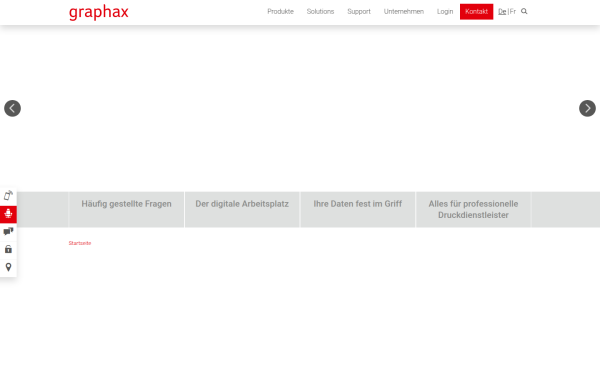Image resolution: width=600 pixels, height=375 pixels.
Task: Go to the Login page
Action: coord(445,11)
